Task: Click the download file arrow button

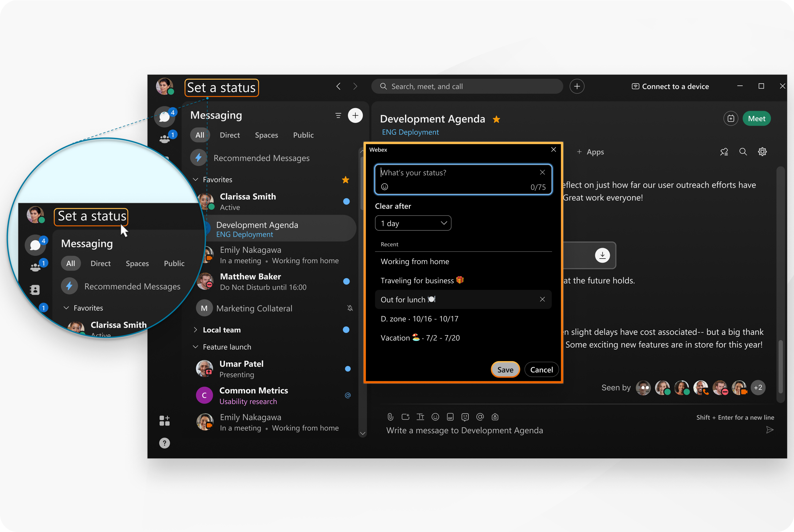Action: click(602, 255)
